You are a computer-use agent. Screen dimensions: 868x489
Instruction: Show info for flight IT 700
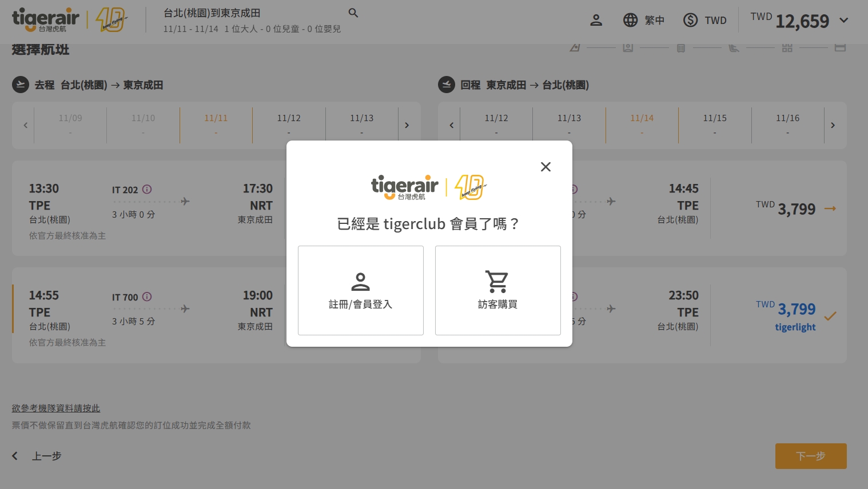tap(147, 296)
